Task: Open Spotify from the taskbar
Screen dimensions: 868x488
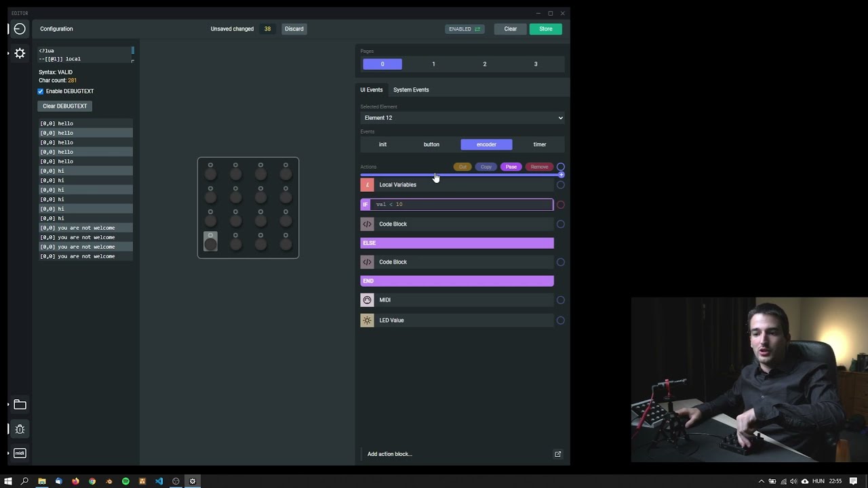Action: tap(125, 481)
